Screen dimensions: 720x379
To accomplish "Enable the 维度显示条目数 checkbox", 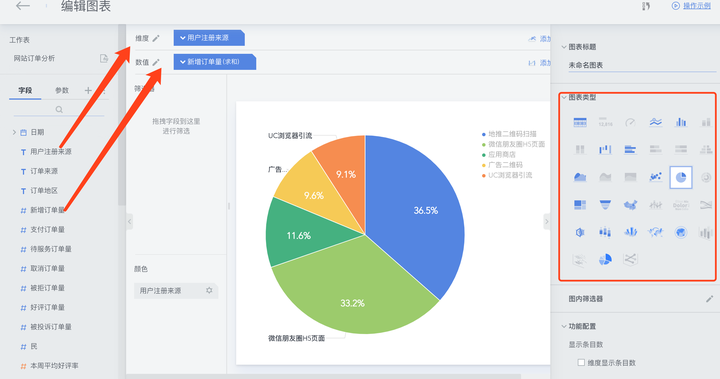I will [581, 362].
